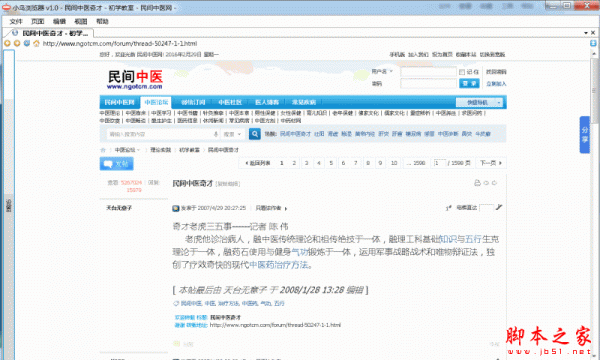Screen dimensions: 600x360
Task: Click the blue login button
Action: [x=469, y=83]
